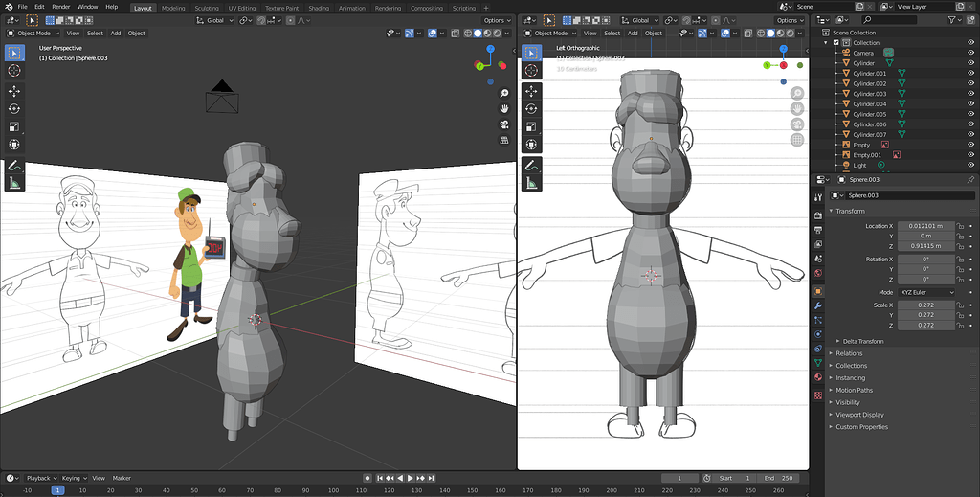The height and width of the screenshot is (497, 980).
Task: Hide Cylinder.003 in the outliner
Action: (970, 94)
